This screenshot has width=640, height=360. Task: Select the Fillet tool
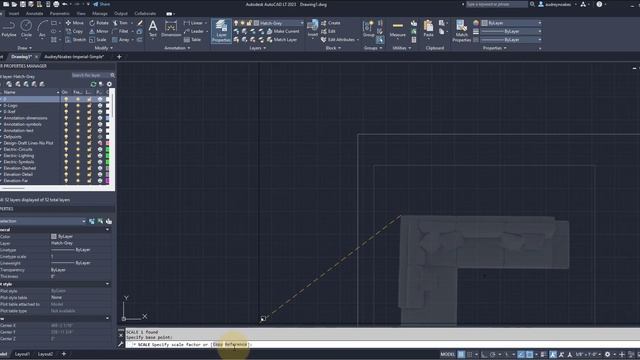120,31
